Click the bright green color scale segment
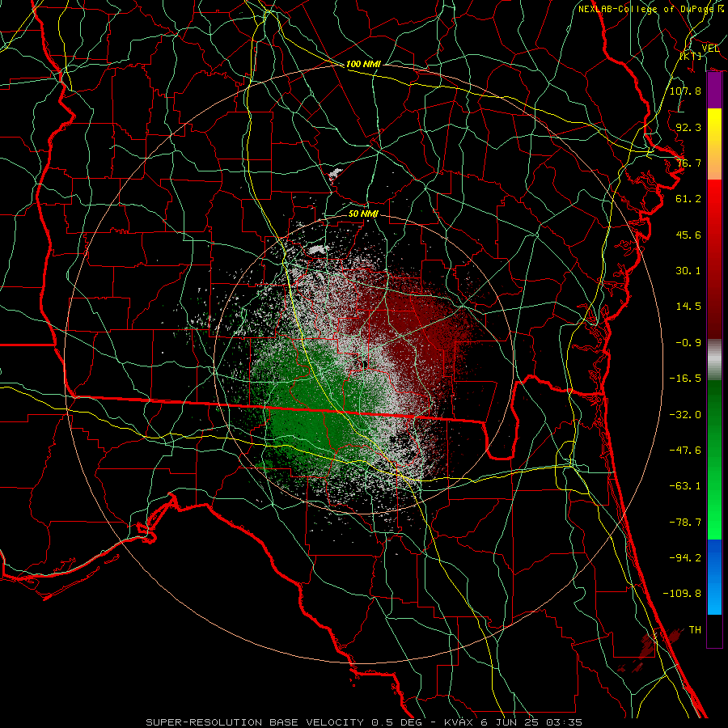 714,459
